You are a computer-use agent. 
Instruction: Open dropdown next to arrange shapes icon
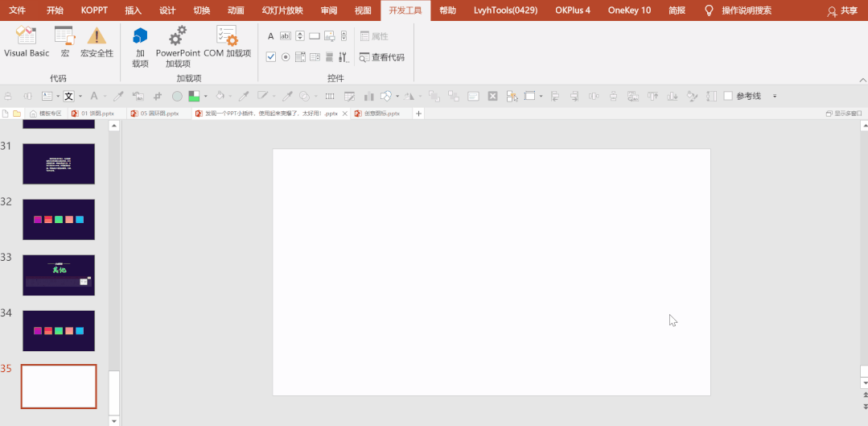tap(397, 97)
